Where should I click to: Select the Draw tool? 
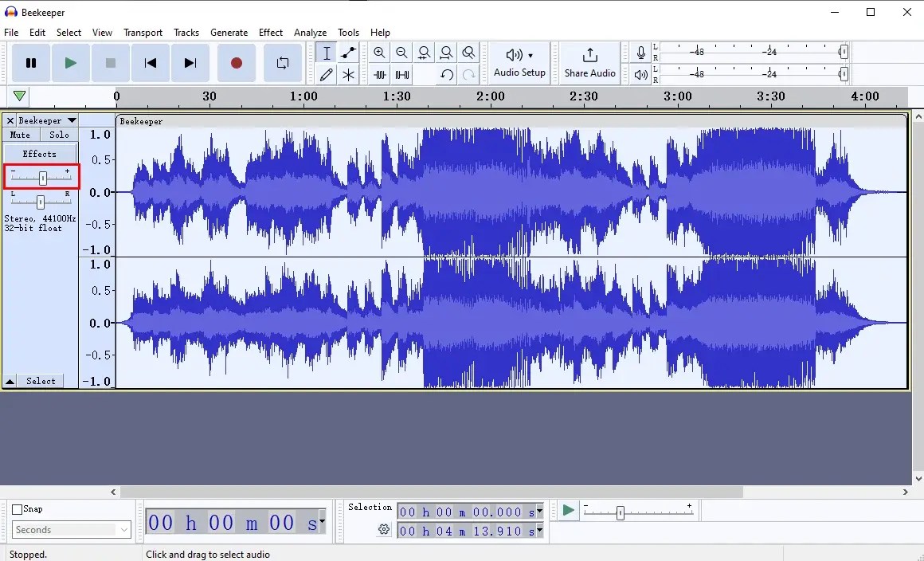327,74
